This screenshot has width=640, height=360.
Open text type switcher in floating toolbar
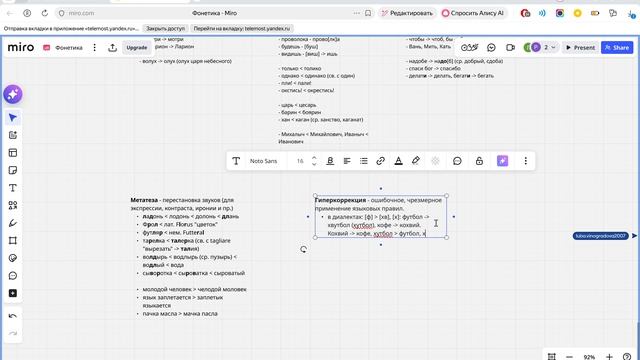(x=236, y=161)
